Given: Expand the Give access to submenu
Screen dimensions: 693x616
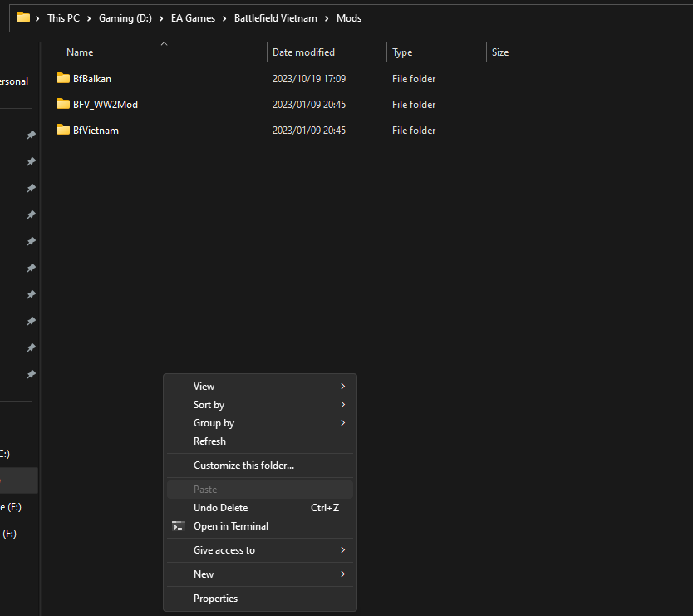Looking at the screenshot, I should (x=224, y=550).
